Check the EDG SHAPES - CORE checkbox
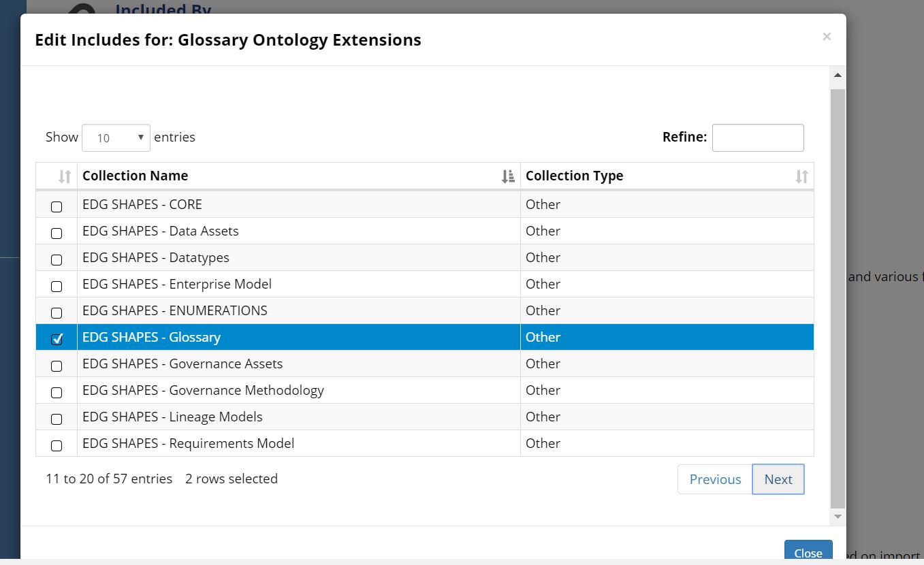Screen dimensions: 924x565 point(57,206)
